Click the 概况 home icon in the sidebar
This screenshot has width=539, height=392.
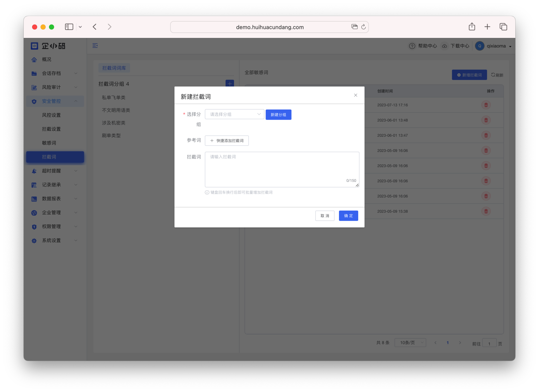34,60
